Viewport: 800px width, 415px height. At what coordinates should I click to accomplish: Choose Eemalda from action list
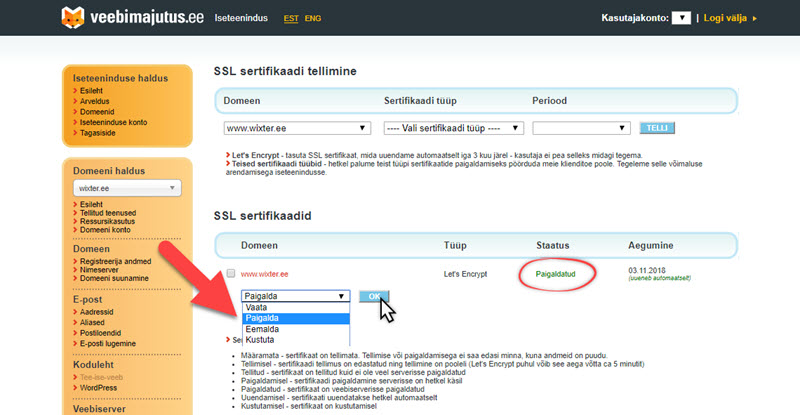coord(295,329)
